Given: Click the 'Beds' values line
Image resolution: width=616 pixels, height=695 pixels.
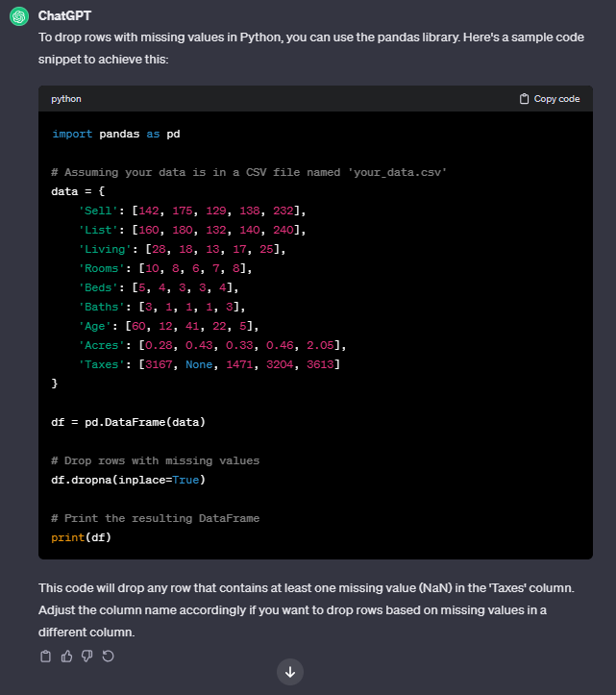Looking at the screenshot, I should click(159, 287).
